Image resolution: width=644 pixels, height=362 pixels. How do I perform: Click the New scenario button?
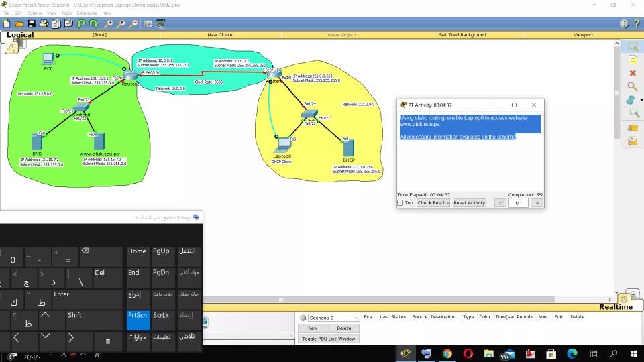pyautogui.click(x=313, y=328)
